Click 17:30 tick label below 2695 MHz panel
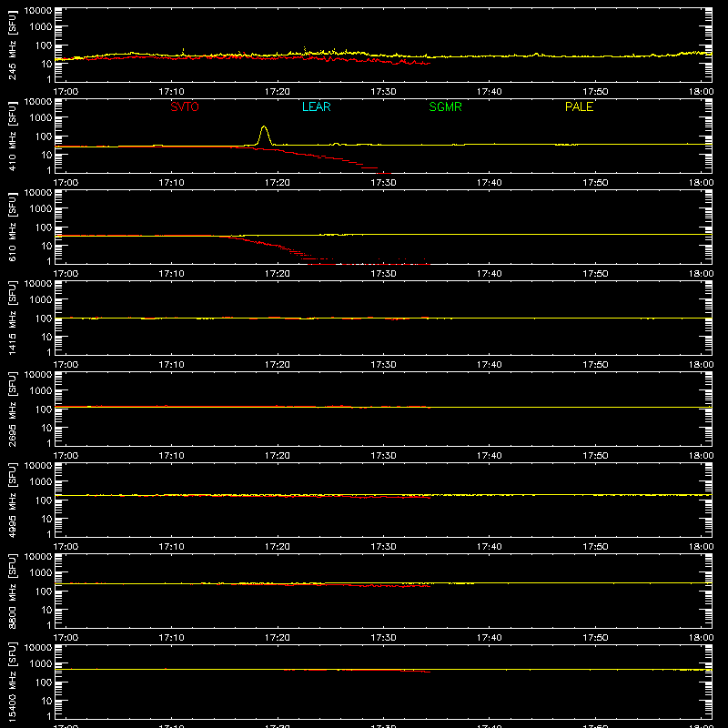728x728 pixels. coord(383,456)
